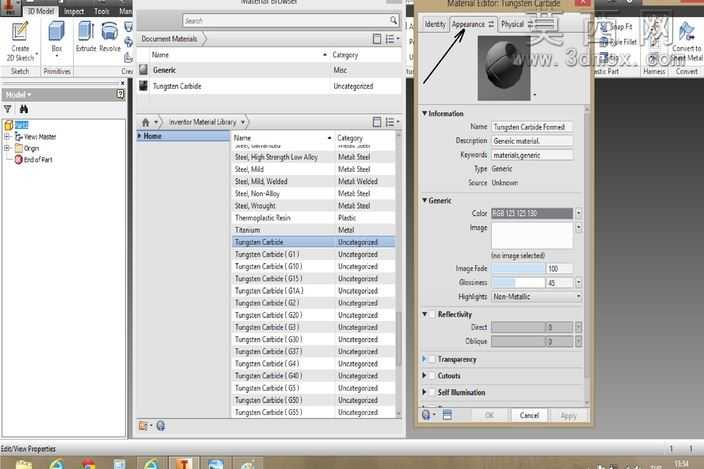
Task: Enable the Transparency checkbox
Action: tap(432, 359)
